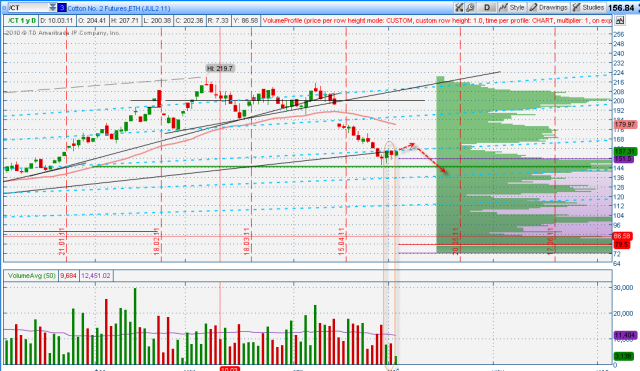The image size is (640, 371).
Task: Click the small circle icon beside symbol box
Action: (x=4, y=7)
